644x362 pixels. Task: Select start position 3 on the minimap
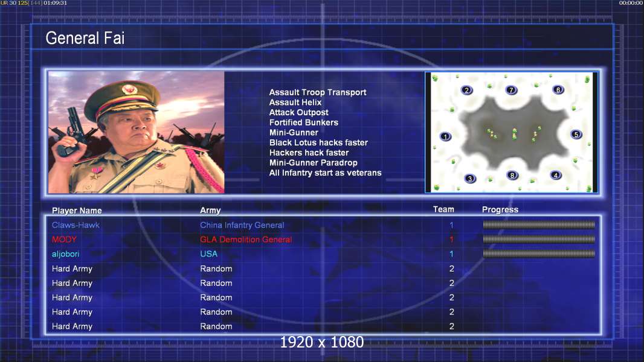coord(470,179)
